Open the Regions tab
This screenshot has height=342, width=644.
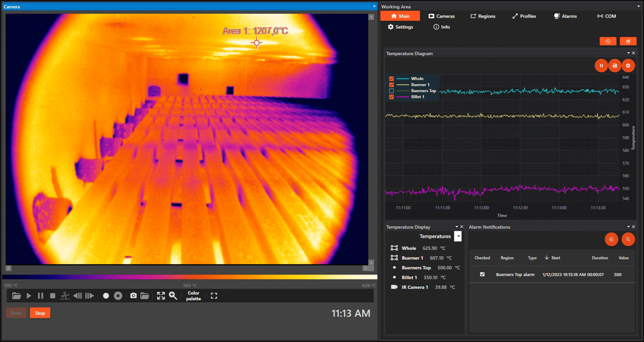(x=483, y=16)
